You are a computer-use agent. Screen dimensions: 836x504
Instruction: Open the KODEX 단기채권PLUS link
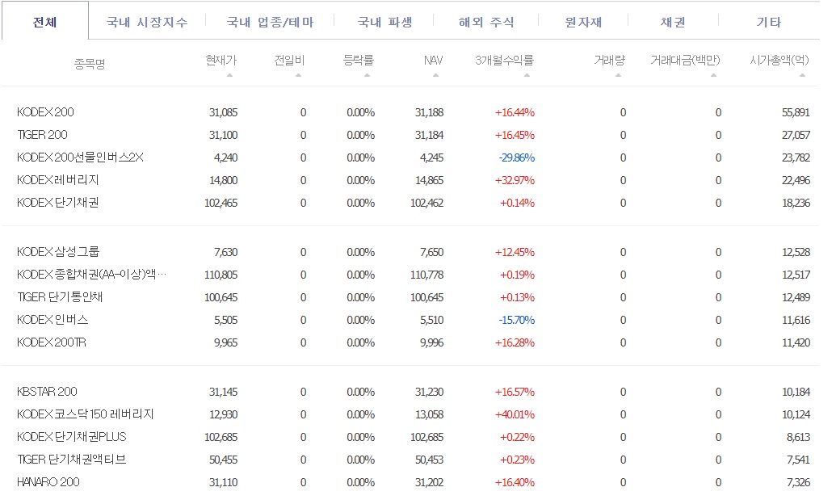[71, 437]
